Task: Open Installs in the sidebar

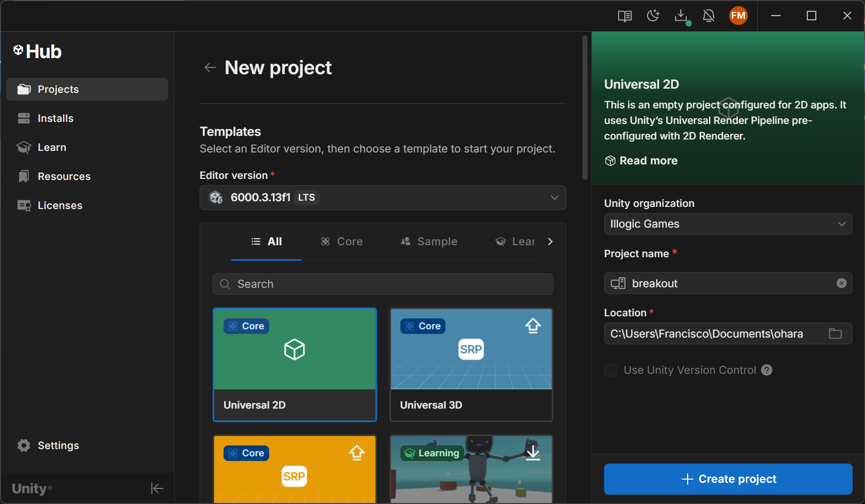Action: 87,118
